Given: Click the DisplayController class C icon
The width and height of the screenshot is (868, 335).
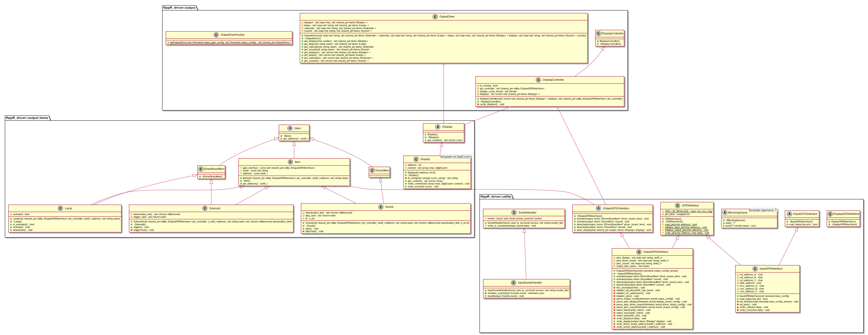Looking at the screenshot, I should 538,80.
